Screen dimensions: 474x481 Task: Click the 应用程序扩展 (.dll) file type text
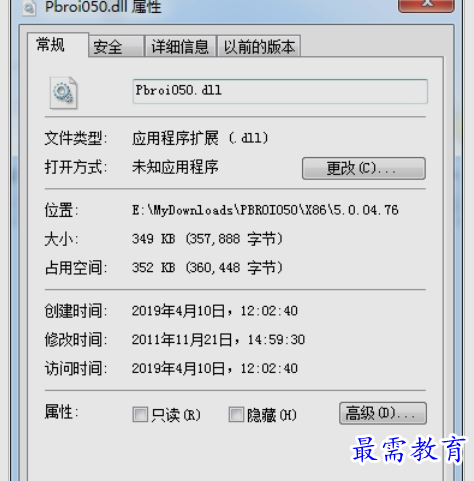200,138
